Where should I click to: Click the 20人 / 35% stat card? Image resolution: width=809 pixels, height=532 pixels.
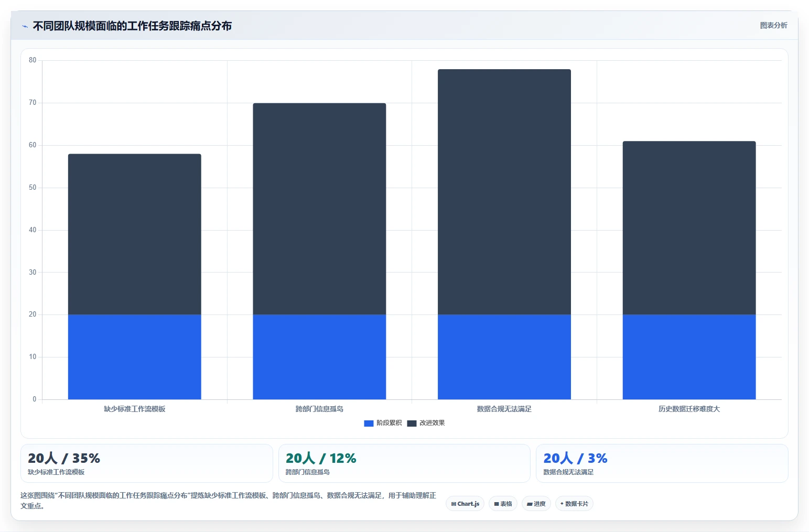pos(147,463)
